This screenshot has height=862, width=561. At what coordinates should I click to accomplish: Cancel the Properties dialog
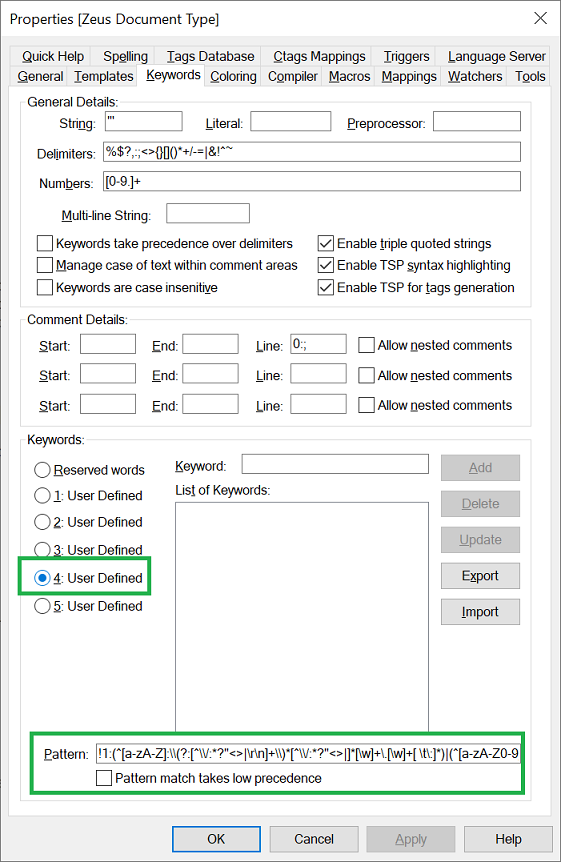point(314,839)
